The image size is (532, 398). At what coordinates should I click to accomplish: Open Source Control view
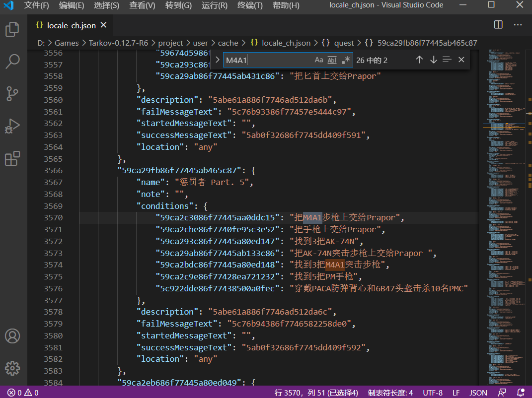[x=12, y=94]
